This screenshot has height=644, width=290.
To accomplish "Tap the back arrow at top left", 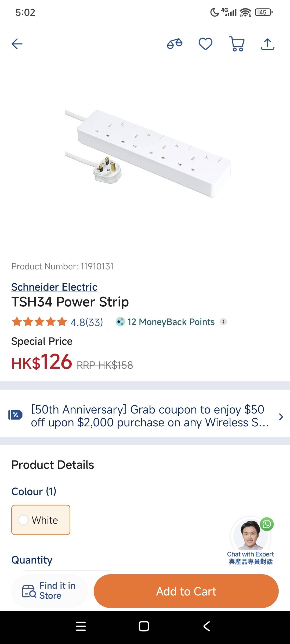I will click(17, 44).
